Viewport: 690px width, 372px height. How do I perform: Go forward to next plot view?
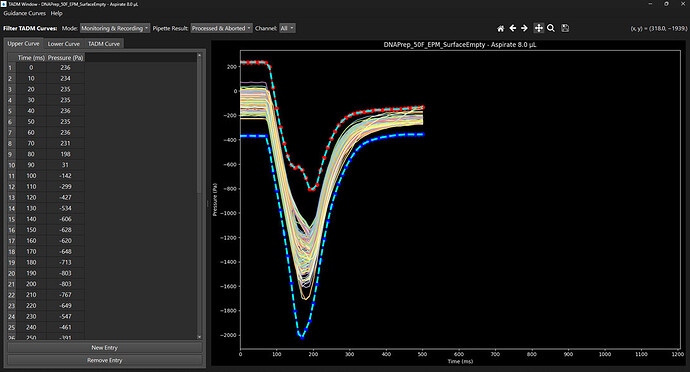click(x=524, y=28)
